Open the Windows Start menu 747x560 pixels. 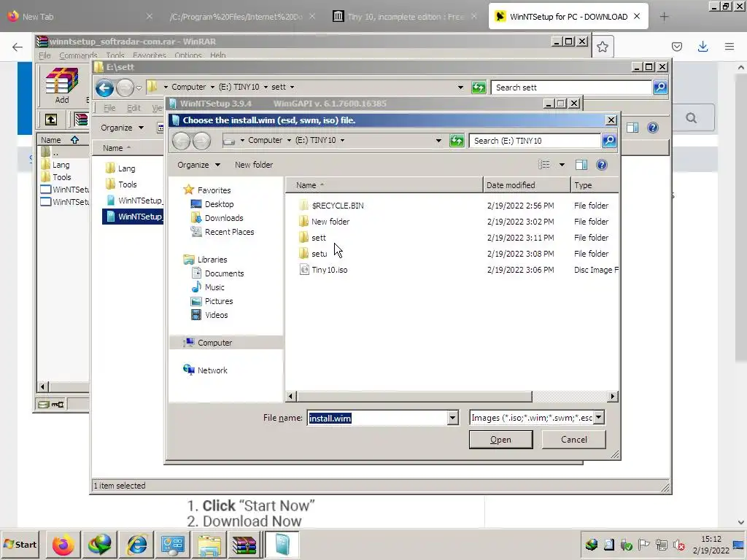click(20, 544)
